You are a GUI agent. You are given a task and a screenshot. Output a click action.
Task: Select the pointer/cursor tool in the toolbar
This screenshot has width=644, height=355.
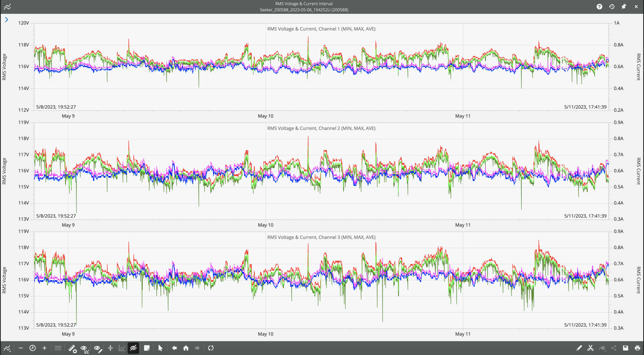click(x=160, y=348)
